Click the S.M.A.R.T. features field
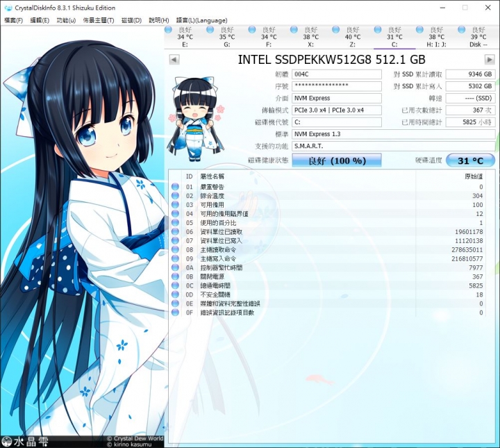500x448 pixels. point(394,146)
